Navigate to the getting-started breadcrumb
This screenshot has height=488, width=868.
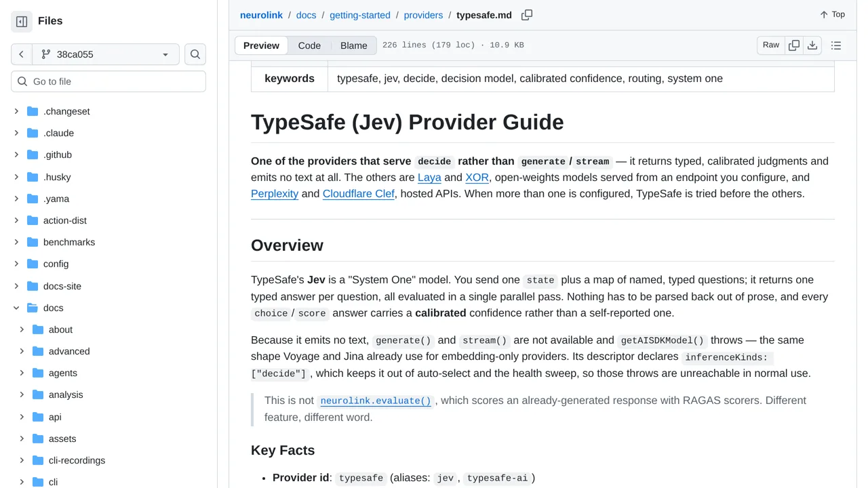[x=360, y=15]
